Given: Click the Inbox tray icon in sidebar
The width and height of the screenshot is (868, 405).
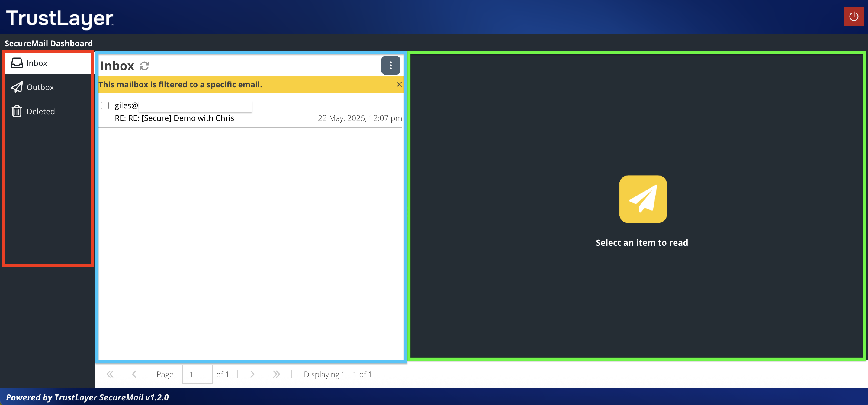Looking at the screenshot, I should [17, 63].
